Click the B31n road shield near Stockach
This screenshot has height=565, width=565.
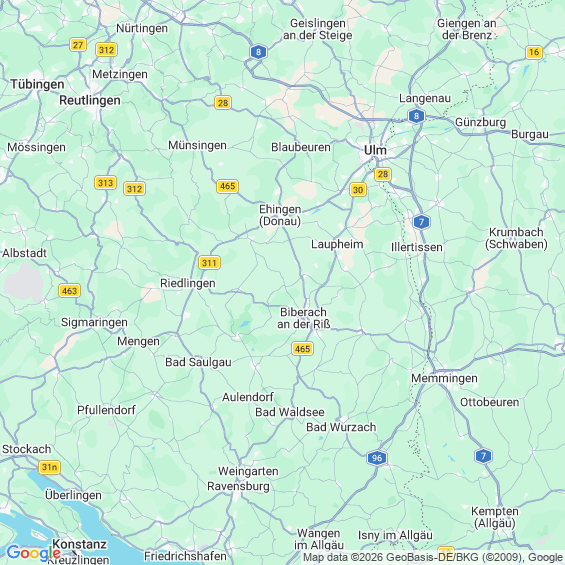(x=49, y=467)
